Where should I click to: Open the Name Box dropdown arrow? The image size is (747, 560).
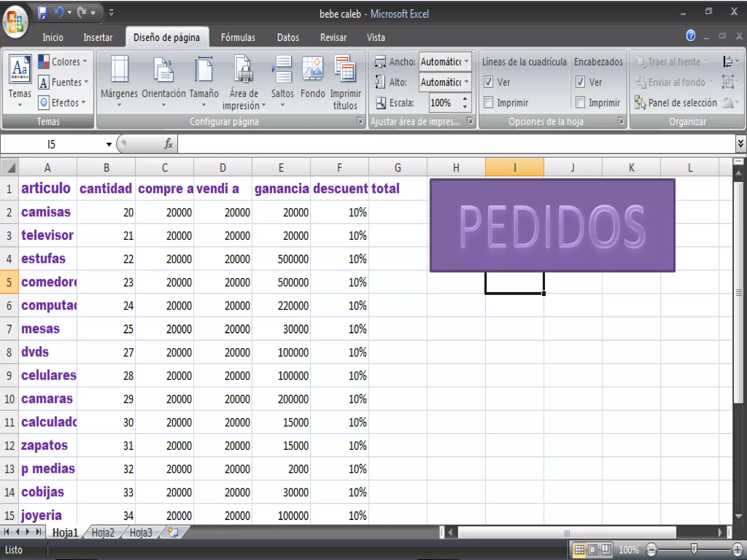[x=109, y=145]
